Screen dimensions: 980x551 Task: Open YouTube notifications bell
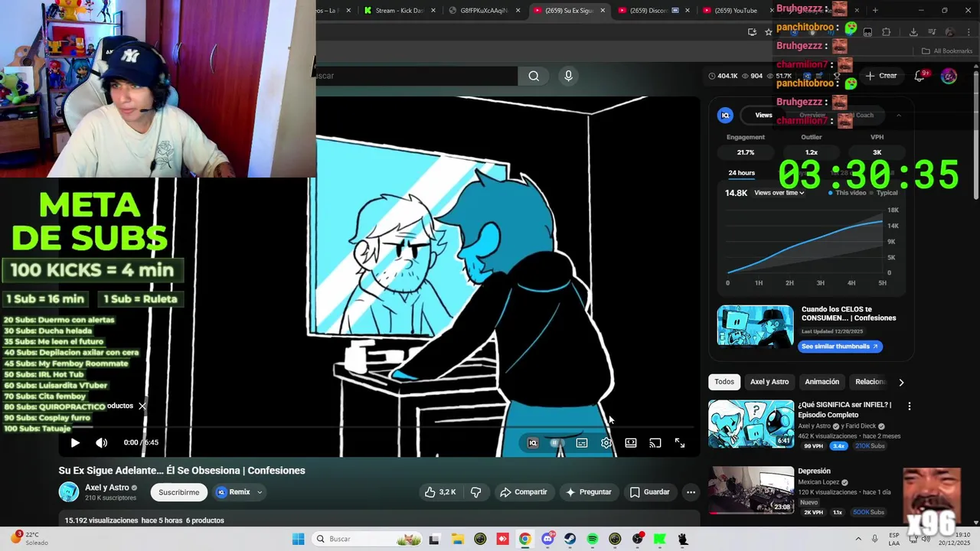click(920, 76)
